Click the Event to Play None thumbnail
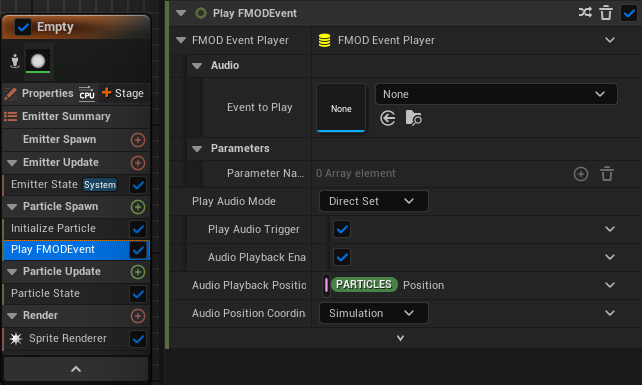 tap(341, 108)
